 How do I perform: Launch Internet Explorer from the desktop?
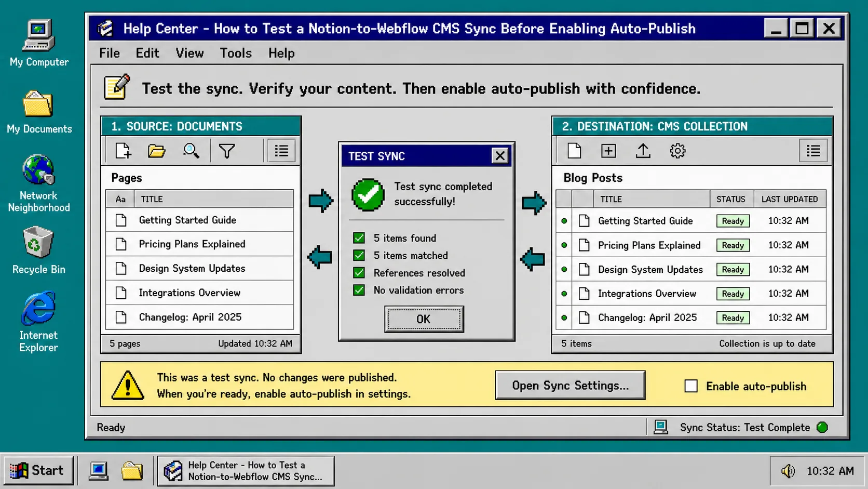click(39, 322)
